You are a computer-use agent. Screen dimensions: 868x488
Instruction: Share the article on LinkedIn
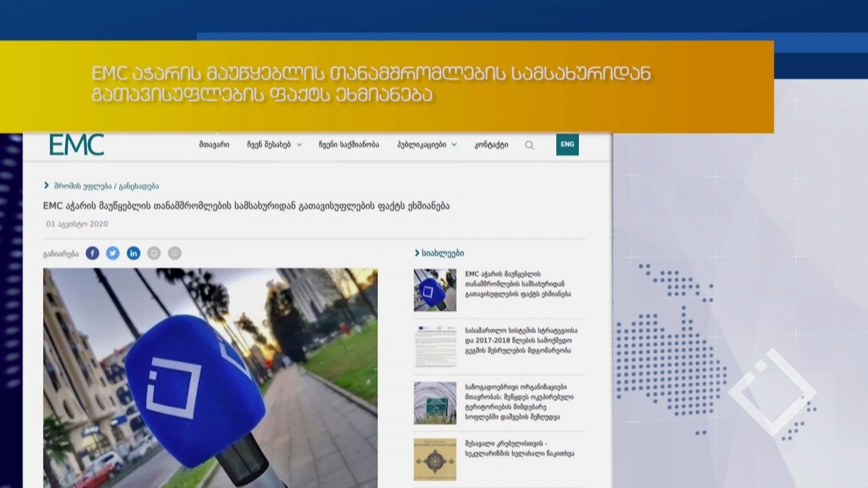(x=134, y=253)
